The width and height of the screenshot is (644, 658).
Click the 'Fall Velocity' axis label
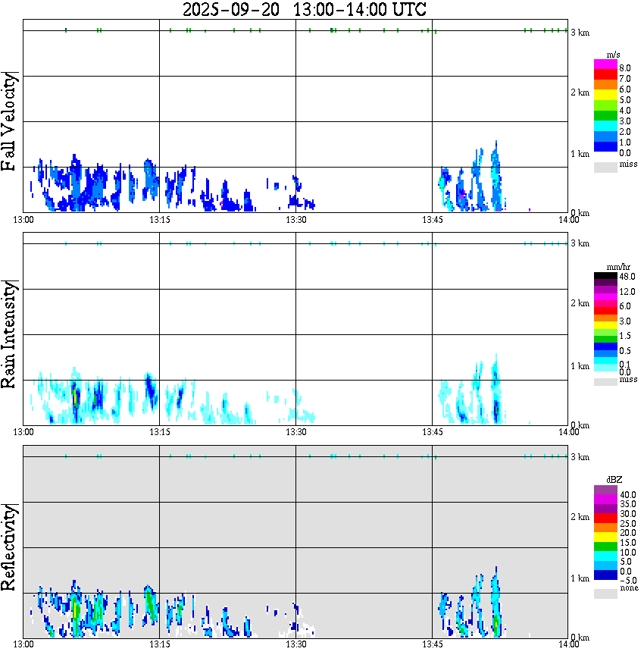pos(8,121)
